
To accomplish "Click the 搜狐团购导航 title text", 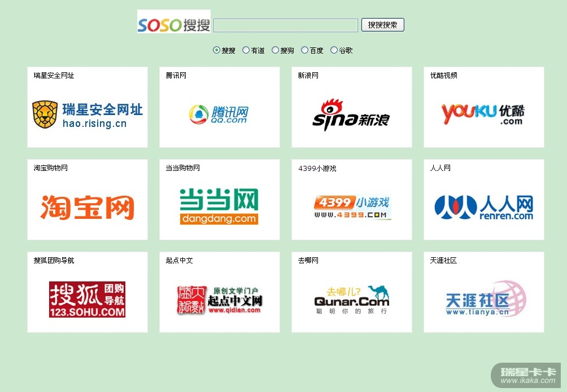I will coord(54,261).
